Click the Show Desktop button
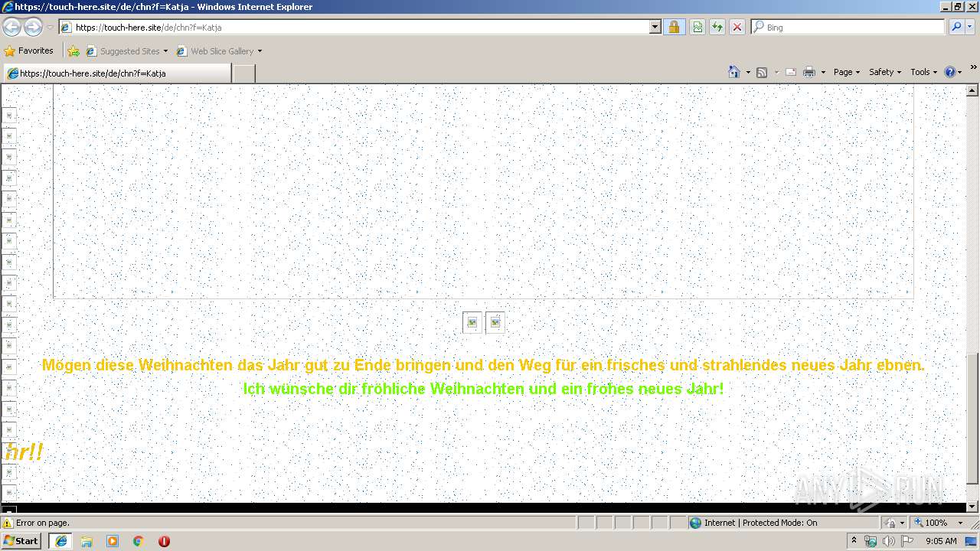The height and width of the screenshot is (551, 980). [972, 541]
